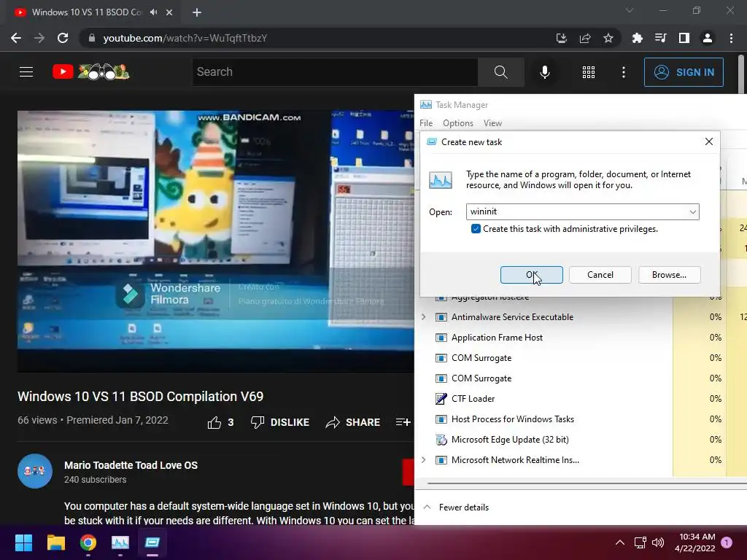Show hidden icons chevron in system tray
Image resolution: width=747 pixels, height=560 pixels.
click(x=619, y=542)
